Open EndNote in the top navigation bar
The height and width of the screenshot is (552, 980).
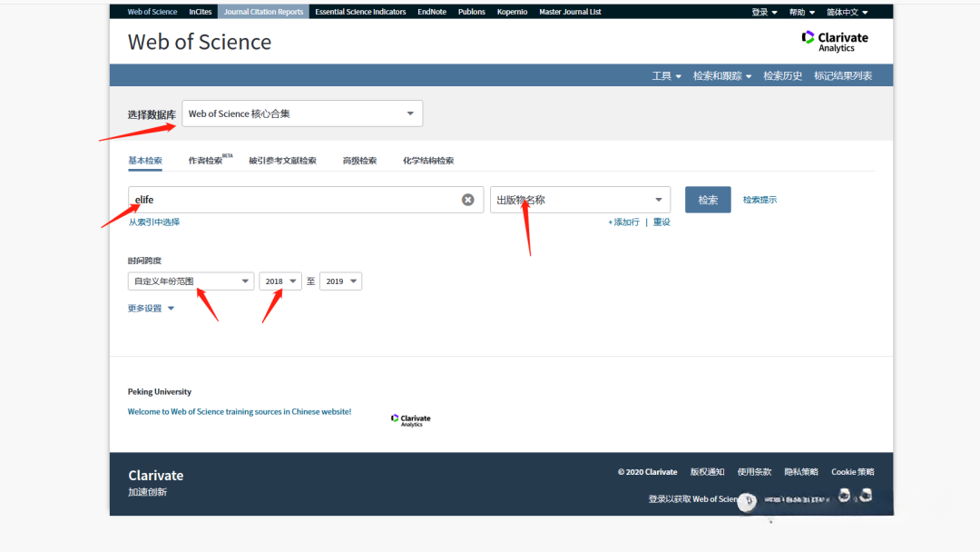(432, 12)
